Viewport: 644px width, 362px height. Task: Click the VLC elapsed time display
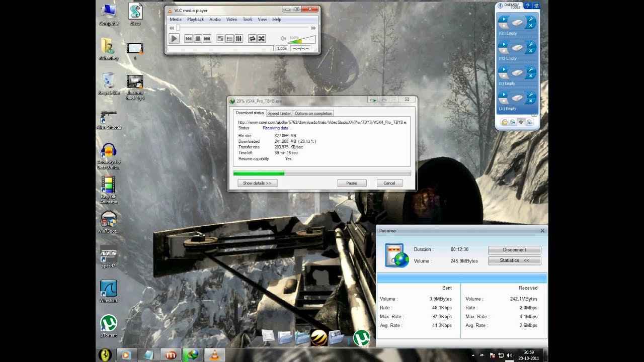300,48
